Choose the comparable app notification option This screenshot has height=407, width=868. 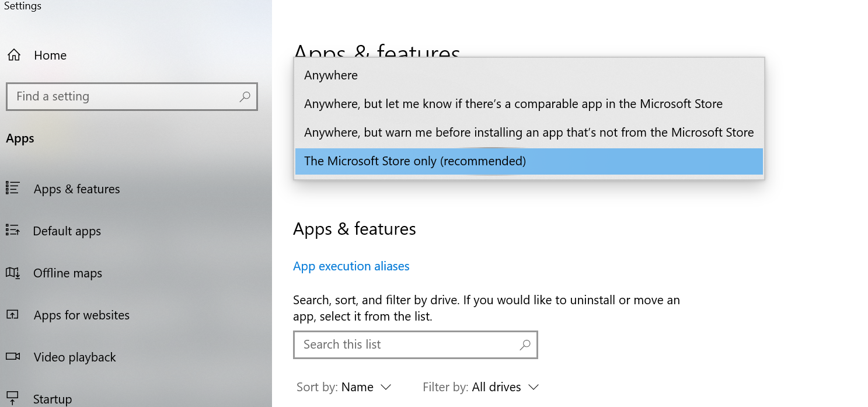point(513,104)
